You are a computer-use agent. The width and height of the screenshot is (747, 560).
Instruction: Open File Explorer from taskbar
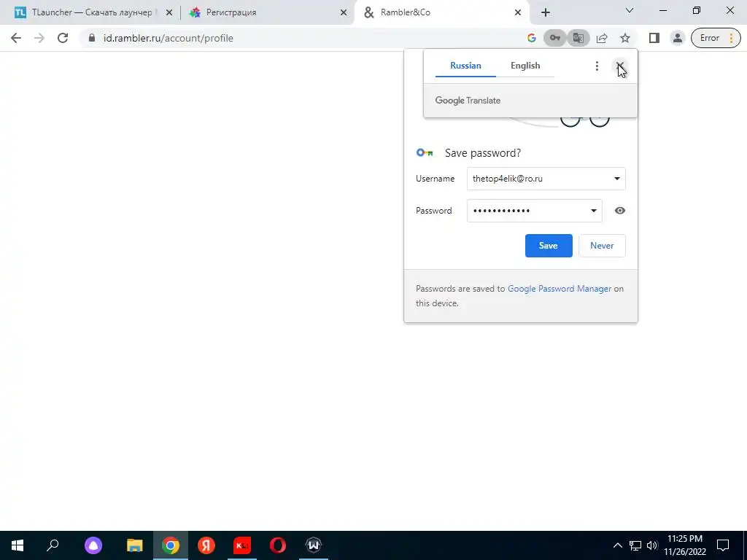[134, 545]
